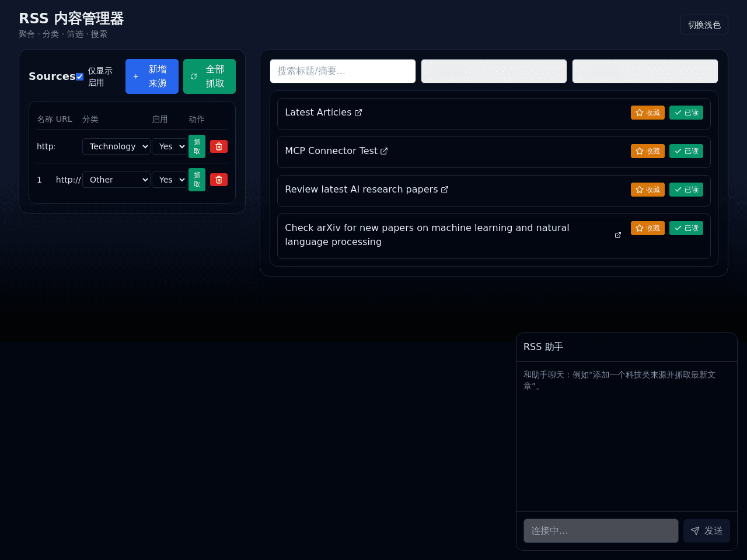
Task: Click the RSS 内容管理器 heading
Action: [x=71, y=19]
